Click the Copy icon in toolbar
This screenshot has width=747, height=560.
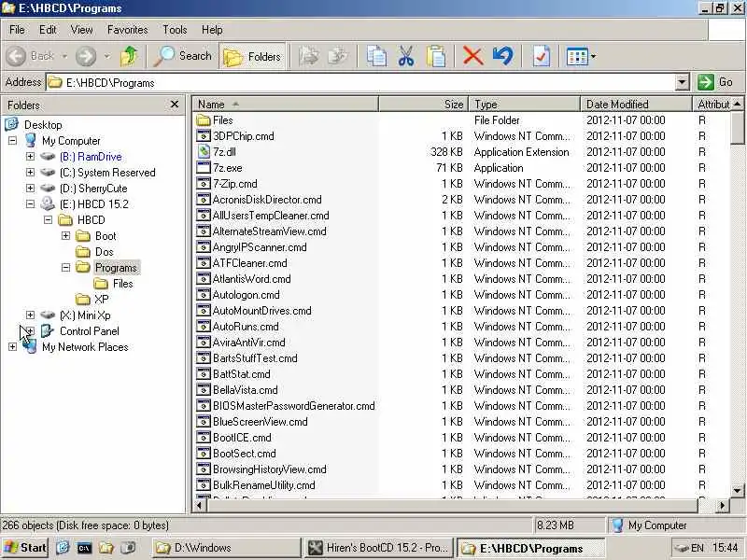pyautogui.click(x=376, y=56)
